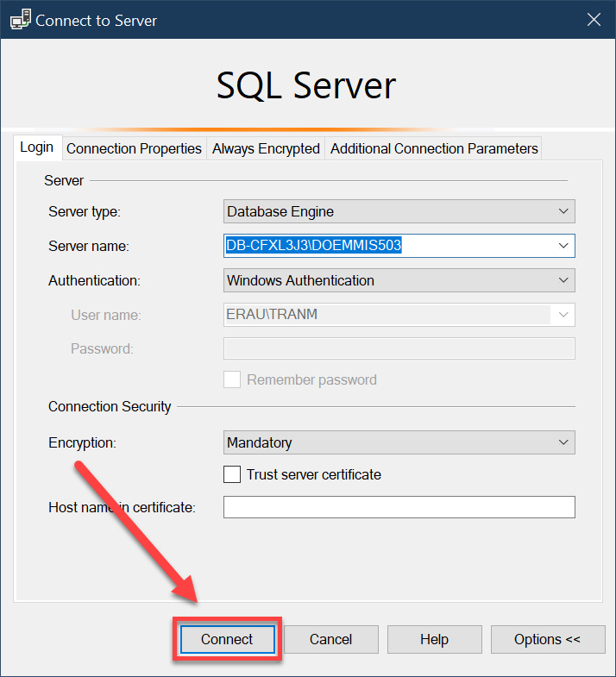Open the Always Encrypted tab
Viewport: 616px width, 677px height.
(266, 148)
